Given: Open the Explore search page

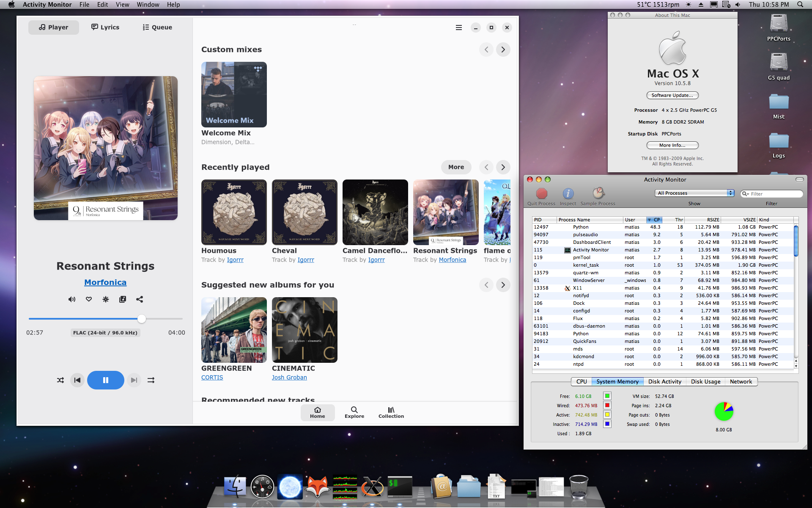Looking at the screenshot, I should coord(354,412).
